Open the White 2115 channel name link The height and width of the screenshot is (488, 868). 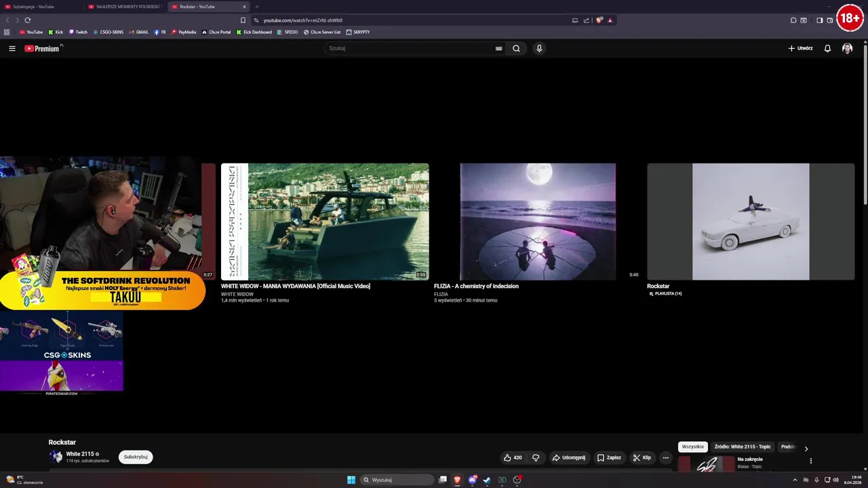point(80,454)
